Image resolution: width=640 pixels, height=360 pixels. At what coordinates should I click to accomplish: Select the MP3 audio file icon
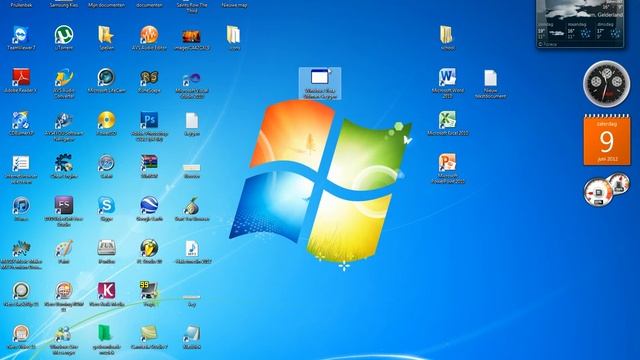point(191,249)
